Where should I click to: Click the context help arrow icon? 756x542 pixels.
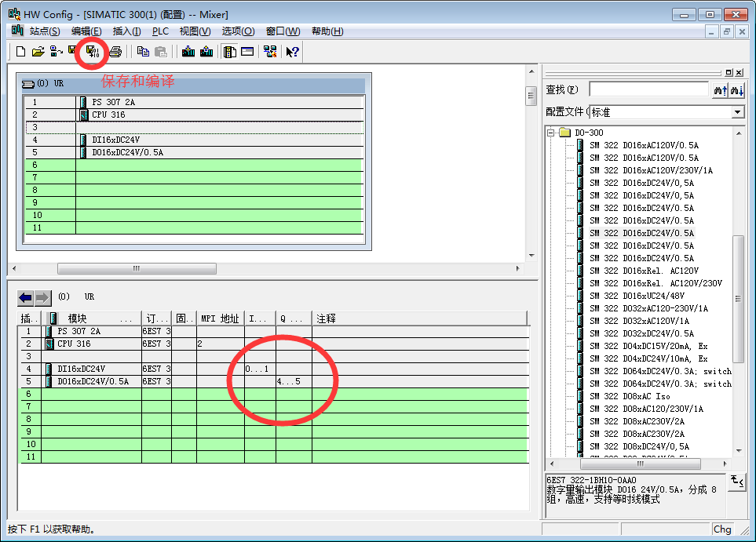[x=292, y=52]
